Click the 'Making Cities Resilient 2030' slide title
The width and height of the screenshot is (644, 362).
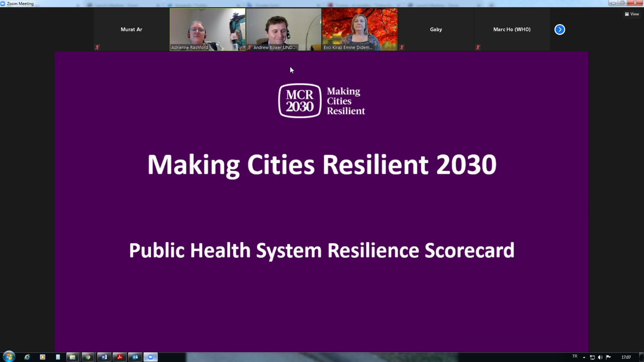point(322,165)
